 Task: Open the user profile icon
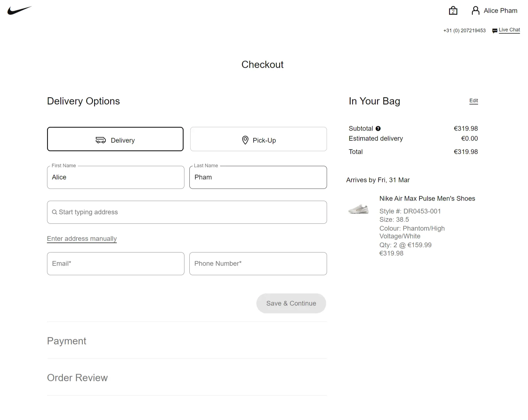tap(475, 11)
